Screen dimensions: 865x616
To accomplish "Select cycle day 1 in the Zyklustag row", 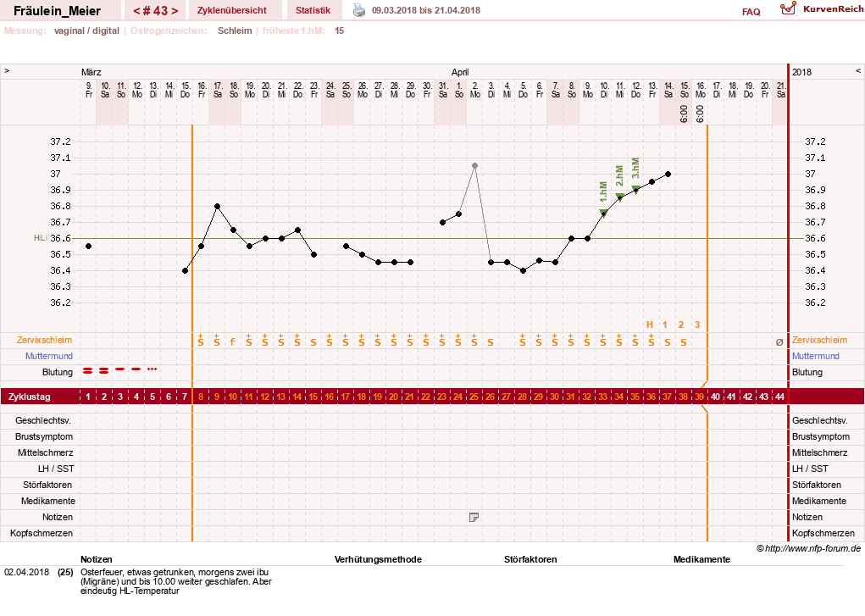I will coord(88,397).
